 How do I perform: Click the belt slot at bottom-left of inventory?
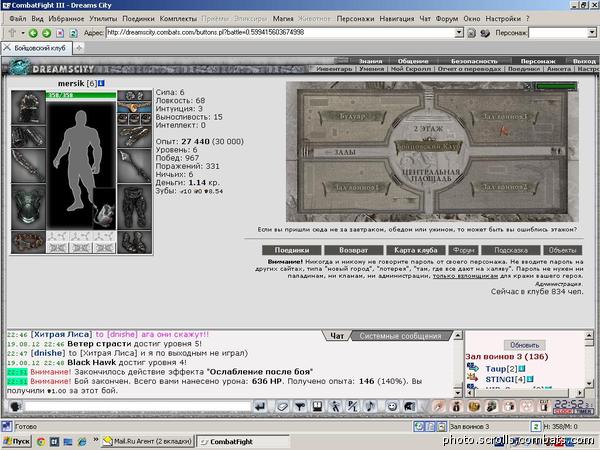[x=28, y=242]
